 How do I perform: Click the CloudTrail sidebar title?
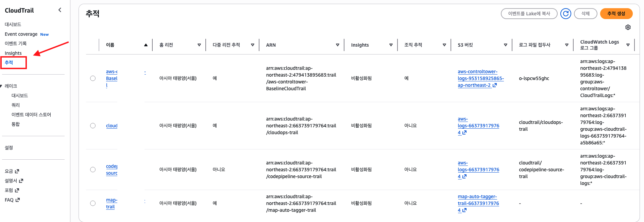[x=19, y=10]
